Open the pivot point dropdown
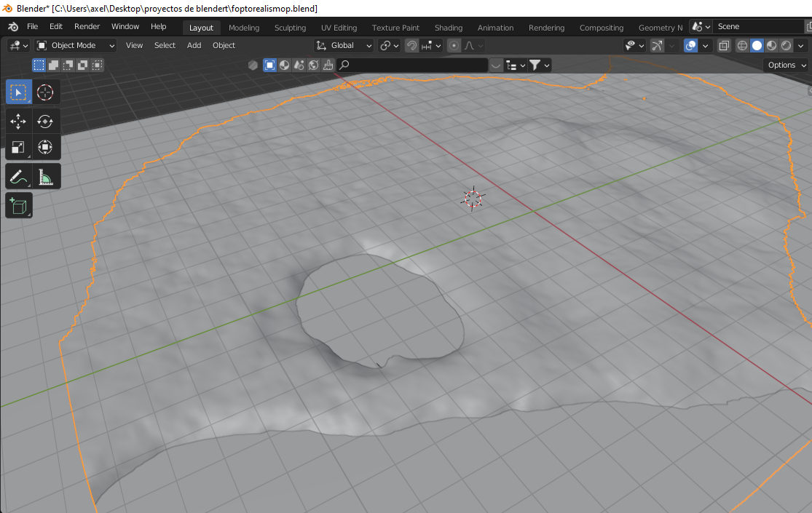Screen dimensions: 812x513 [x=390, y=46]
